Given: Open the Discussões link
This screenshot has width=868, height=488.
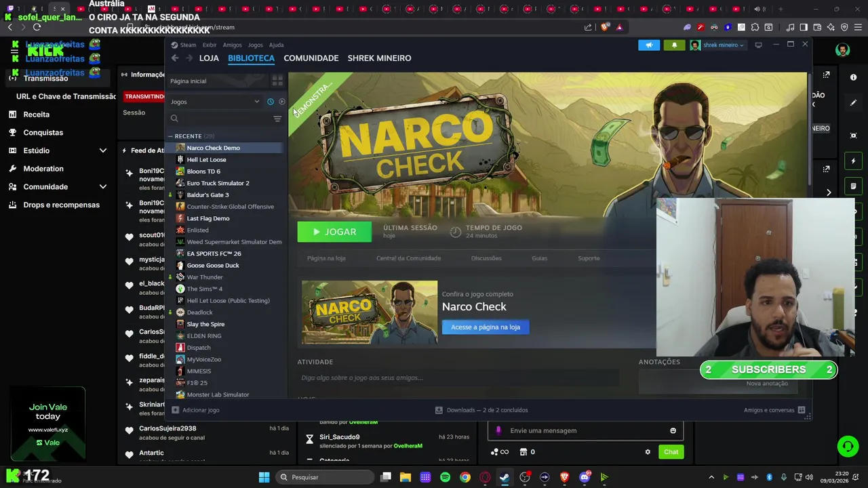Looking at the screenshot, I should [x=486, y=258].
